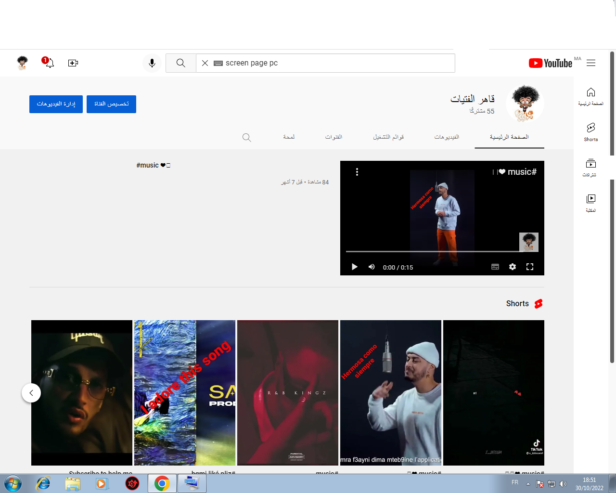
Task: Open the dark TikTok short
Action: (493, 393)
